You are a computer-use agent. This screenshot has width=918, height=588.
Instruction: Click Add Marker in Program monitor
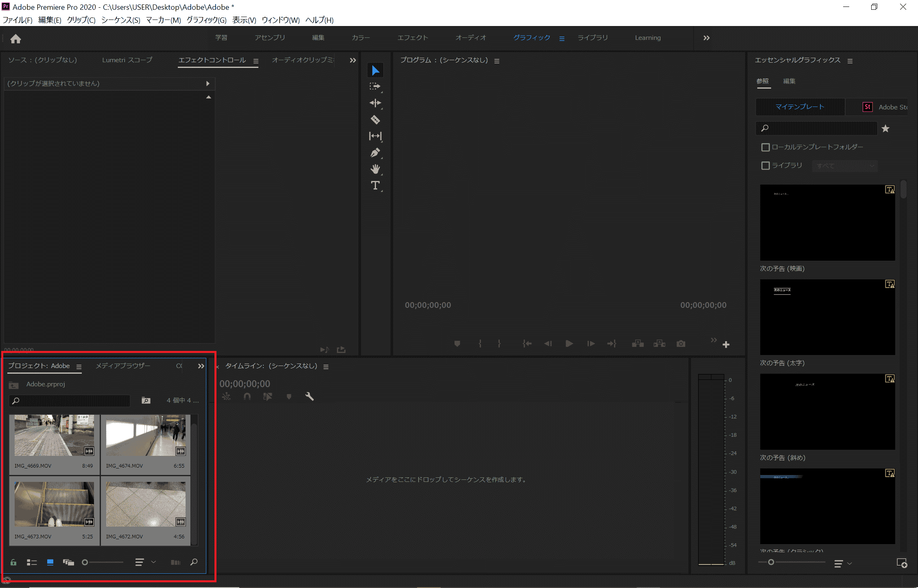coord(457,344)
